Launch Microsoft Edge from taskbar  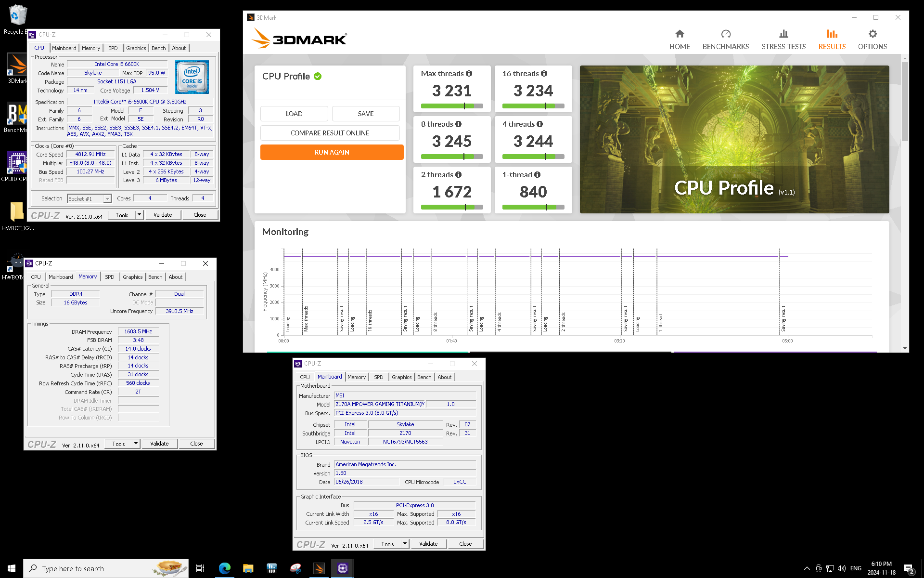[224, 568]
